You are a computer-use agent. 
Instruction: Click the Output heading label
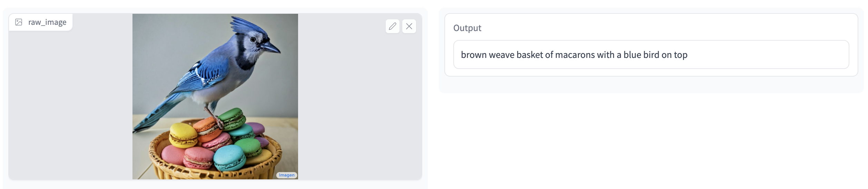(467, 28)
